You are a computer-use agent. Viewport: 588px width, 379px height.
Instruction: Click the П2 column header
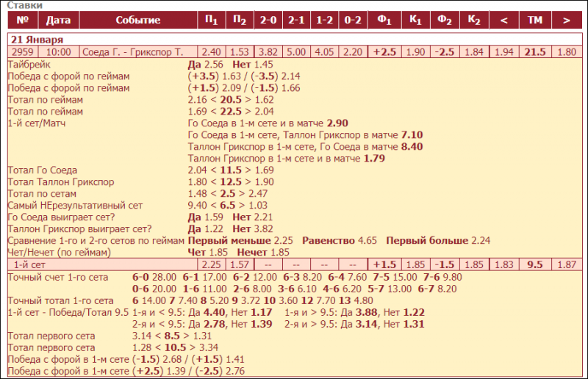[240, 20]
